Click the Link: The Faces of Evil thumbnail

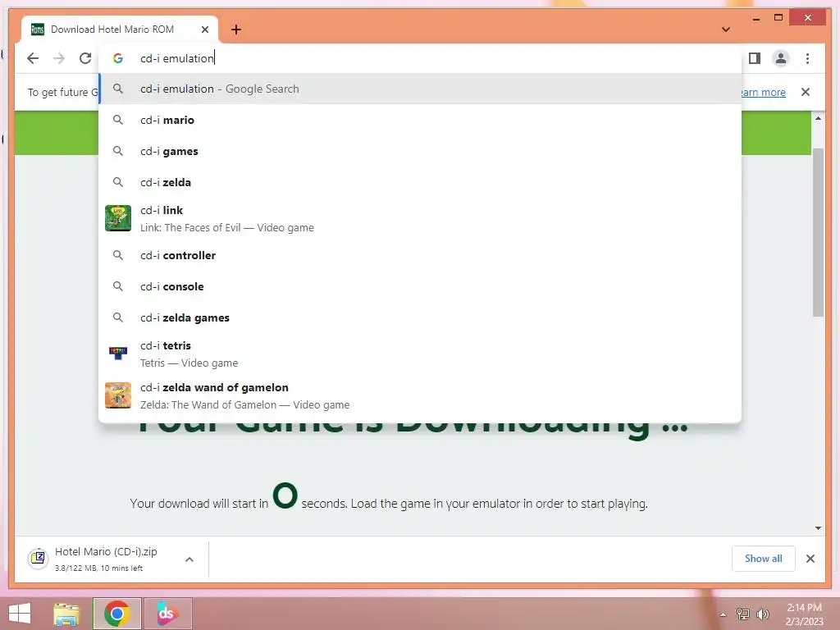118,218
